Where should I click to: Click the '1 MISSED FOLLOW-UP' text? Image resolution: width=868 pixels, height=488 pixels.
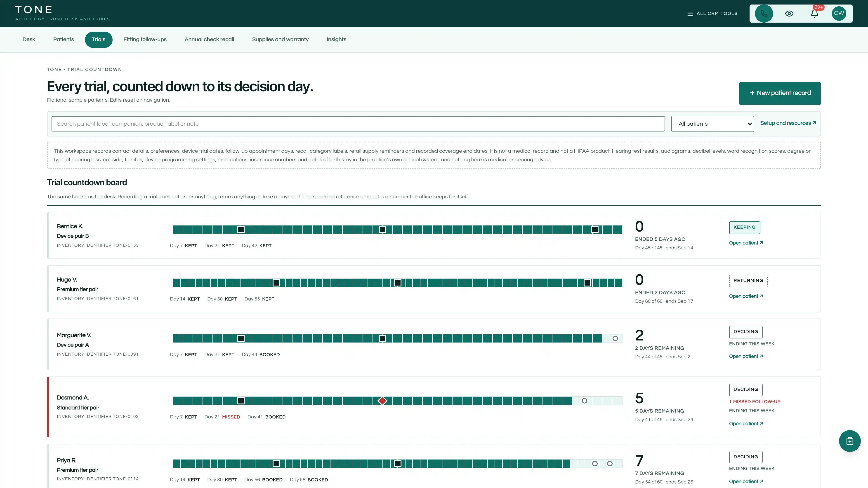[755, 401]
